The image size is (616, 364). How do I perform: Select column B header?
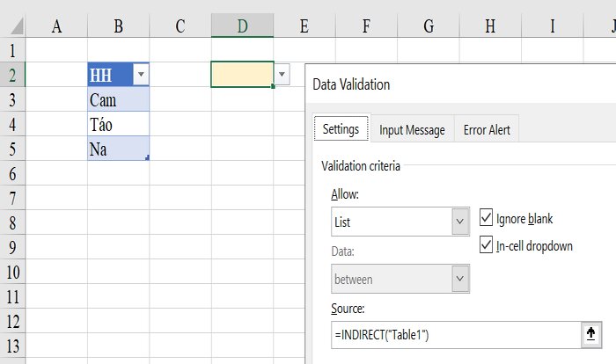tap(118, 25)
